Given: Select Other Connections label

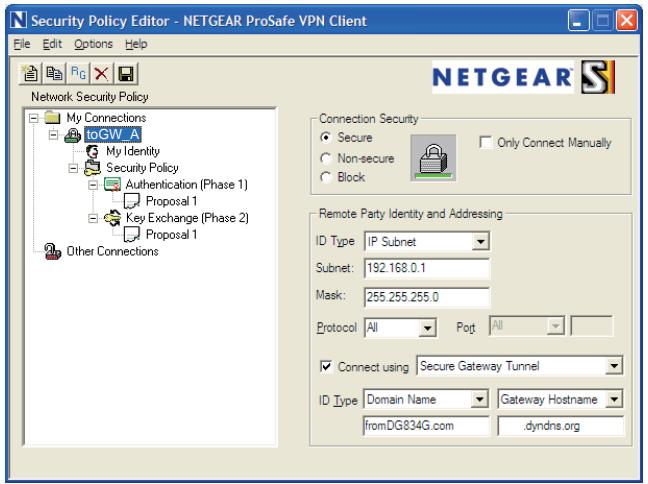Looking at the screenshot, I should tap(112, 251).
